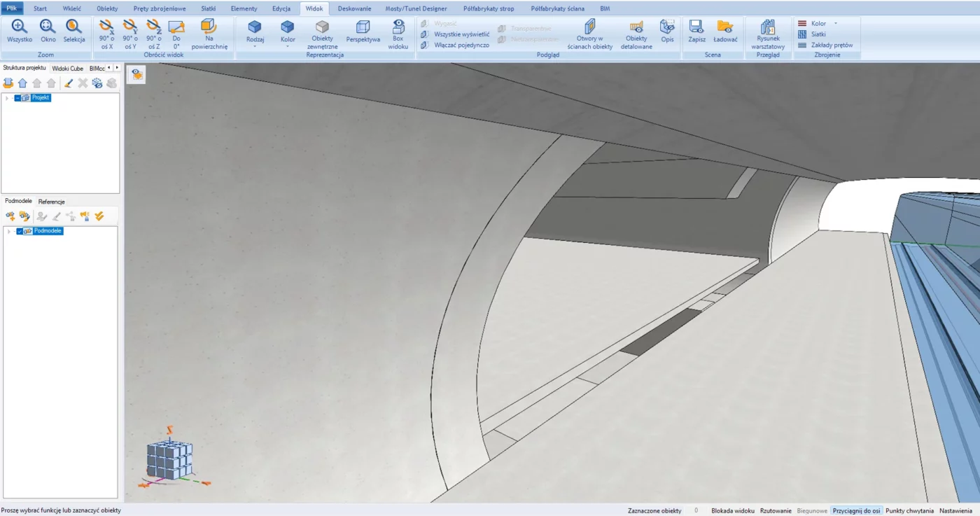
Task: Open the Widoki Cube panel tab
Action: tap(67, 69)
